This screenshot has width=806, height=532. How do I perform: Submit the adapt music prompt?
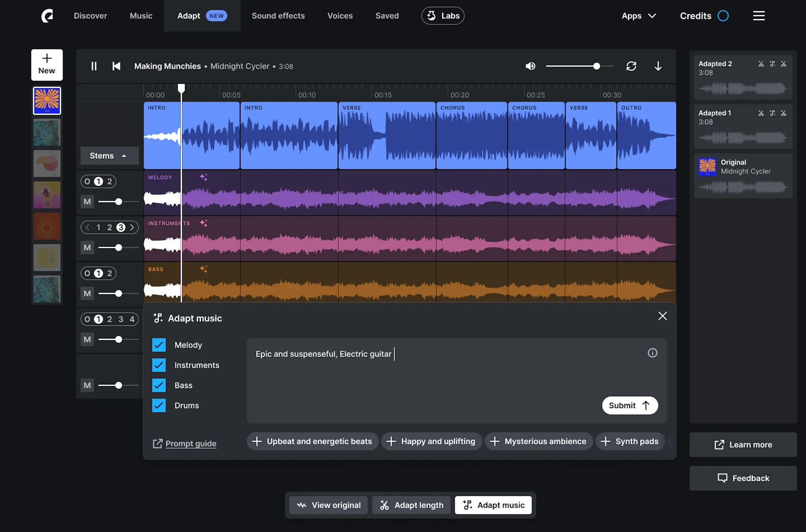[x=629, y=406]
